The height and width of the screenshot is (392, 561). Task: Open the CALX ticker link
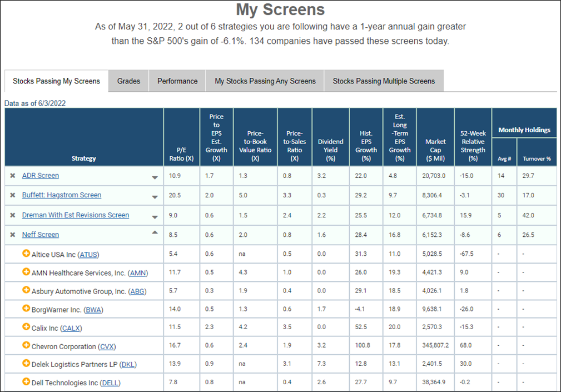click(71, 329)
